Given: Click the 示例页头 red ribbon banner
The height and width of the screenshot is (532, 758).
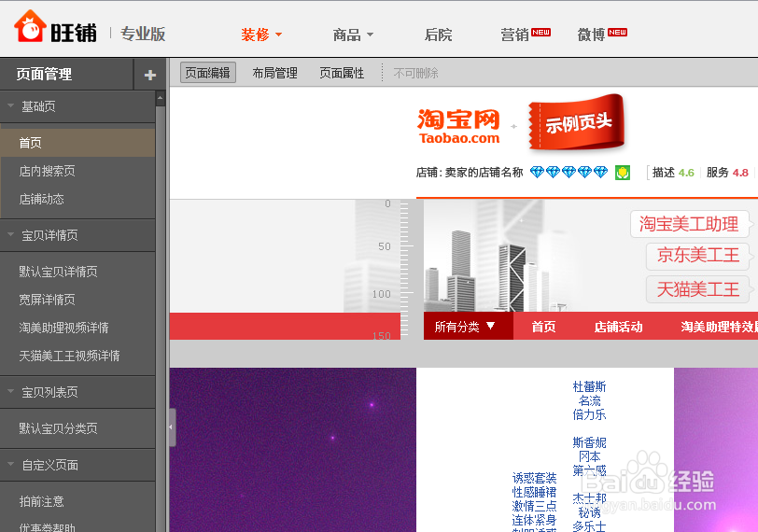Looking at the screenshot, I should [x=576, y=122].
